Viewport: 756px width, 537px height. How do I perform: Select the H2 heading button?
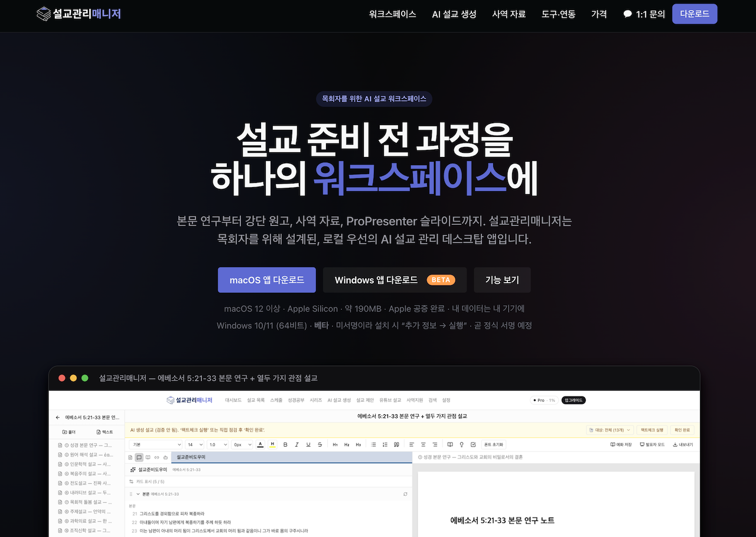(347, 444)
